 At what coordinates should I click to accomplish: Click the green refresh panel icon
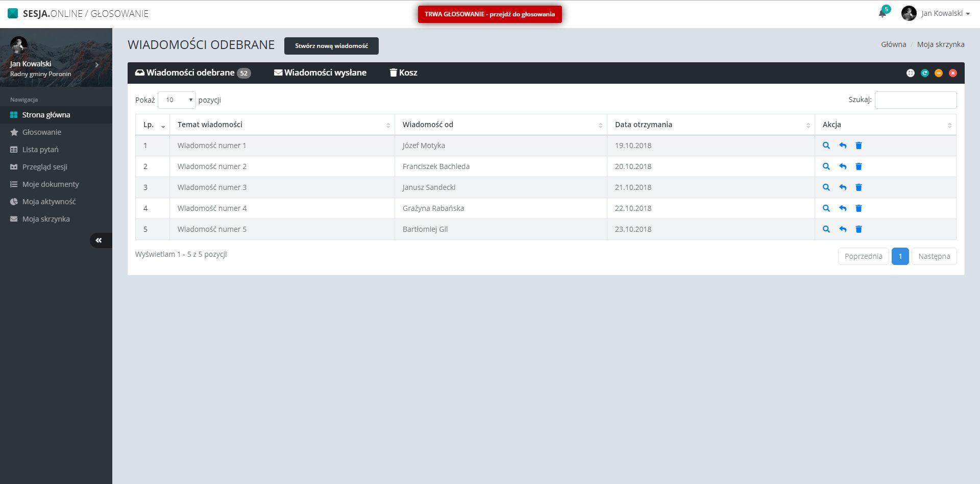click(924, 73)
